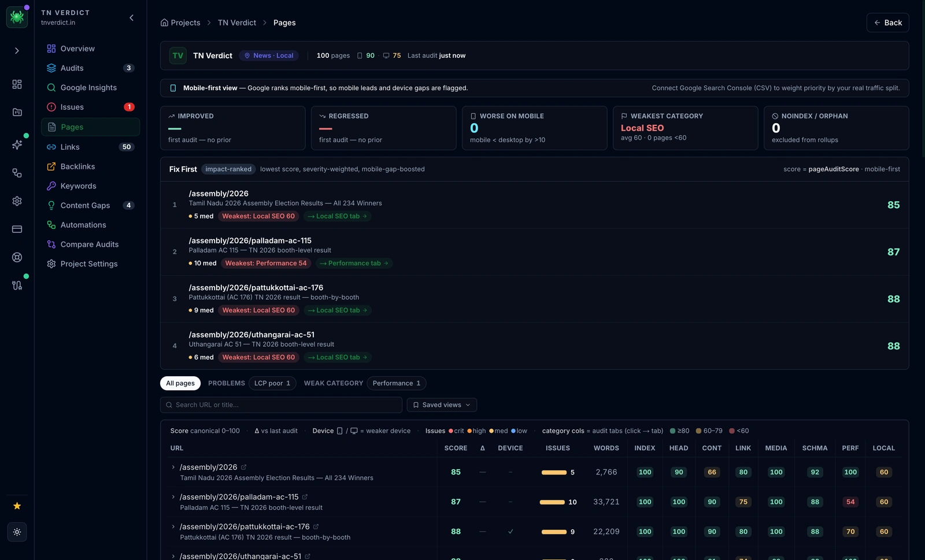Click the Issues alert circle icon
Image resolution: width=925 pixels, height=560 pixels.
tap(51, 107)
